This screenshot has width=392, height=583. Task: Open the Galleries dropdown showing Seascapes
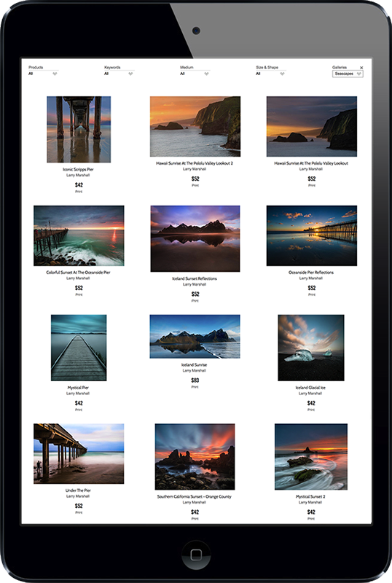click(348, 74)
